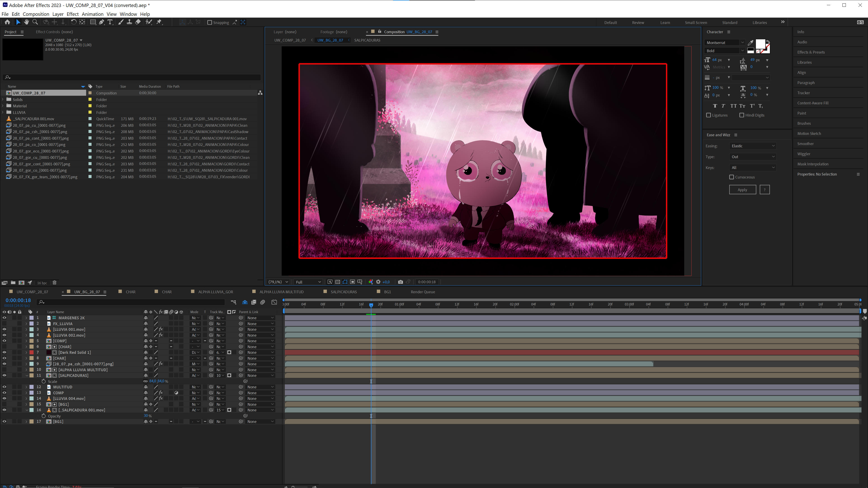Open the Composition menu
Screen dimensions: 868x488
coord(36,14)
